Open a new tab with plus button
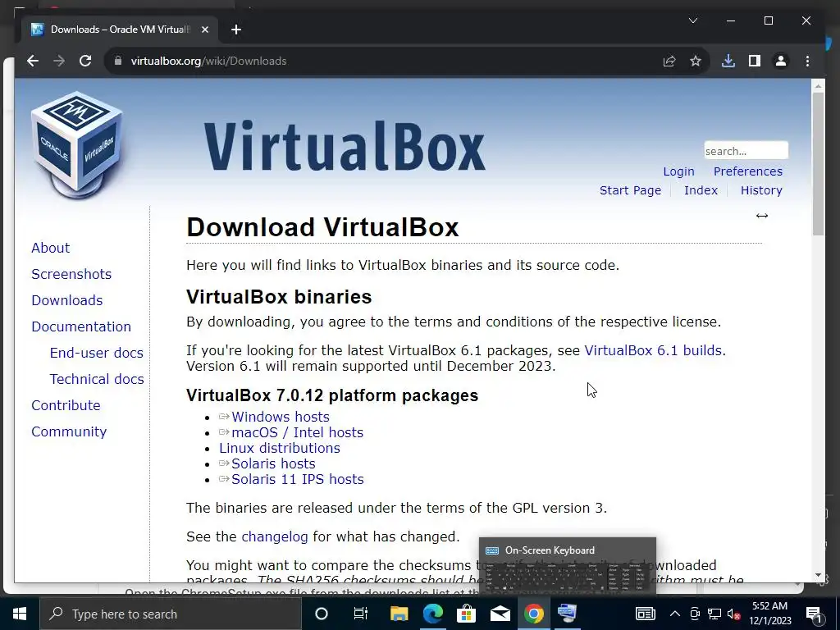Image resolution: width=840 pixels, height=630 pixels. (236, 30)
